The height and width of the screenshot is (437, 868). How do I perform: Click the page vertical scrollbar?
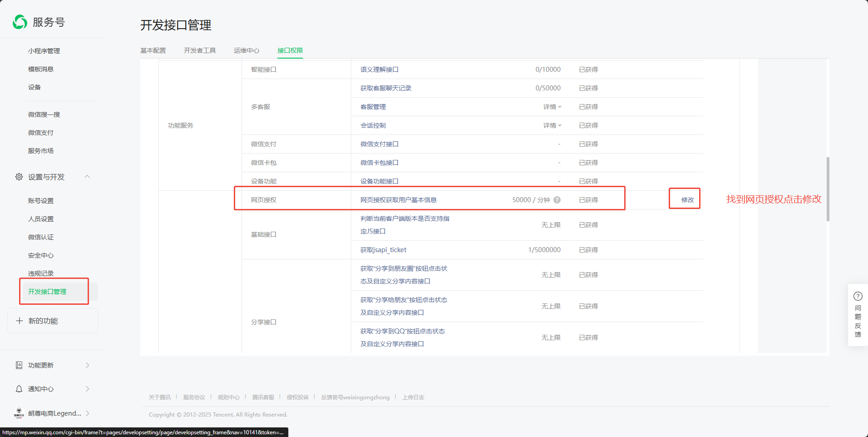click(828, 189)
